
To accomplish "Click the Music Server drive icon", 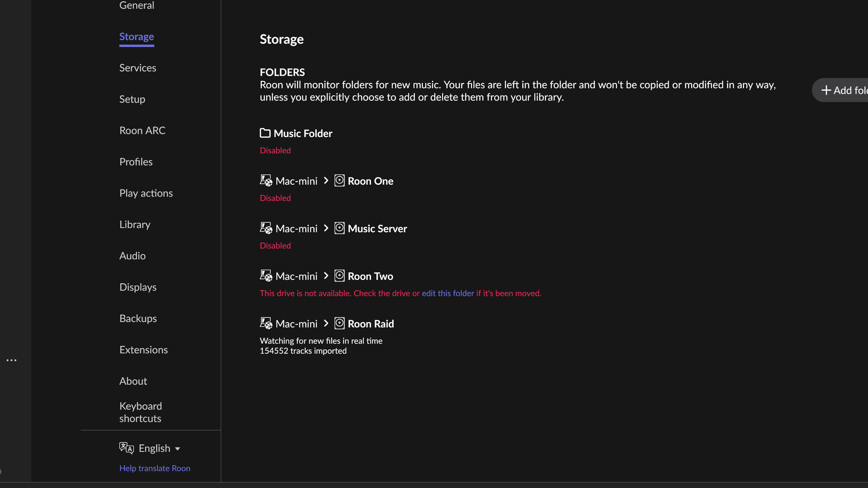I will coord(339,228).
